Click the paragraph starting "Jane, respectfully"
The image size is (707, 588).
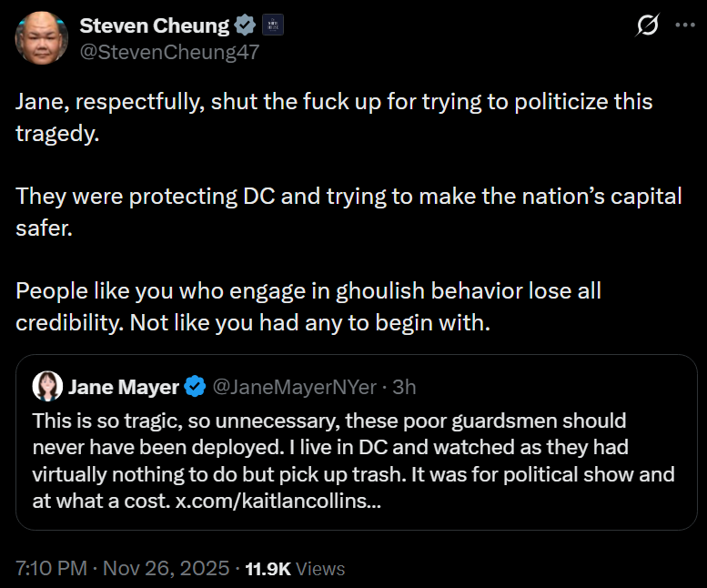(334, 114)
